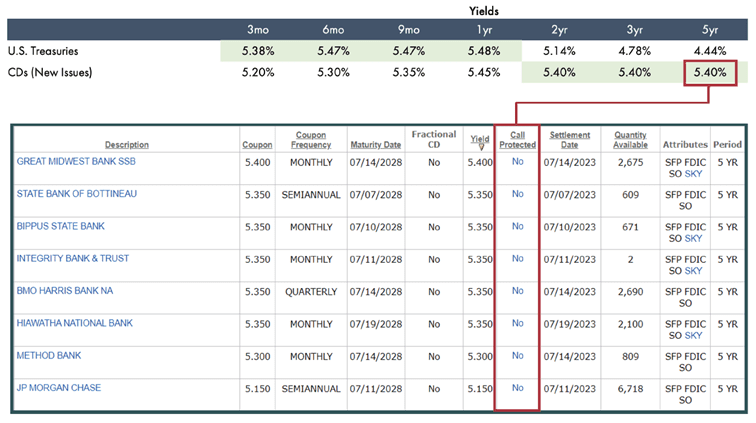756x423 pixels.
Task: Select coupon 5.300 for Method Bank
Action: (x=257, y=356)
